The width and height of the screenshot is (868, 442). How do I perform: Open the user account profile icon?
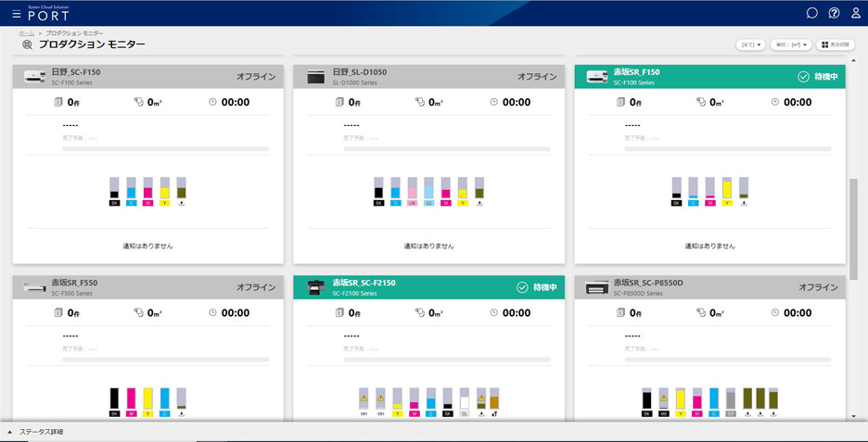click(855, 13)
